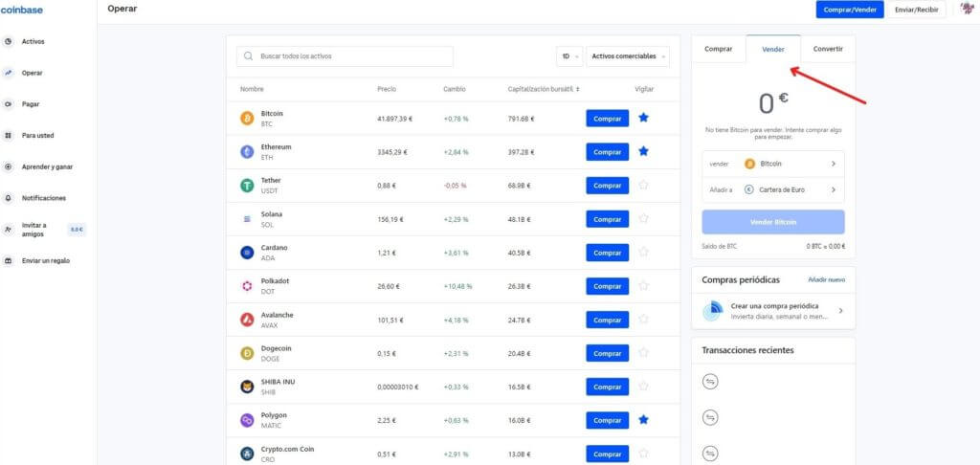
Task: Click the search magnifier icon
Action: pyautogui.click(x=248, y=56)
